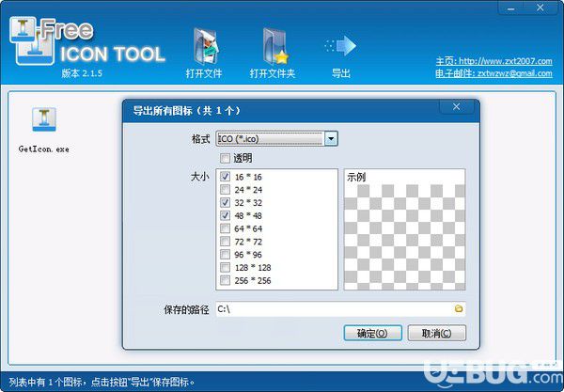The height and width of the screenshot is (392, 564).
Task: Close the export all icons dialog
Action: click(x=457, y=107)
